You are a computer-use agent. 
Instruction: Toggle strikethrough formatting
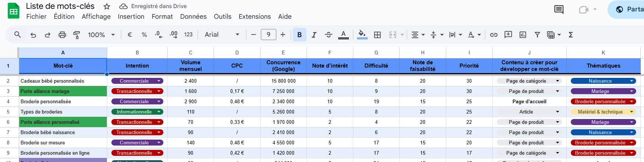click(329, 35)
